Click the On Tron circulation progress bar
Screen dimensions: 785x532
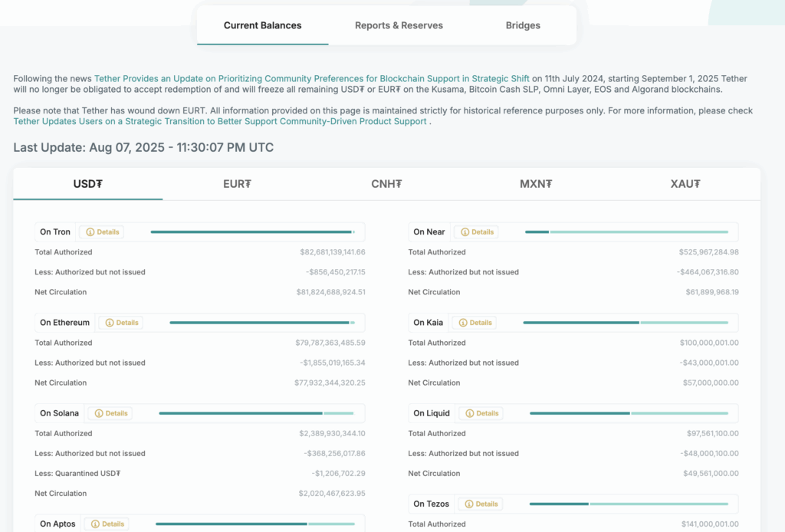253,232
